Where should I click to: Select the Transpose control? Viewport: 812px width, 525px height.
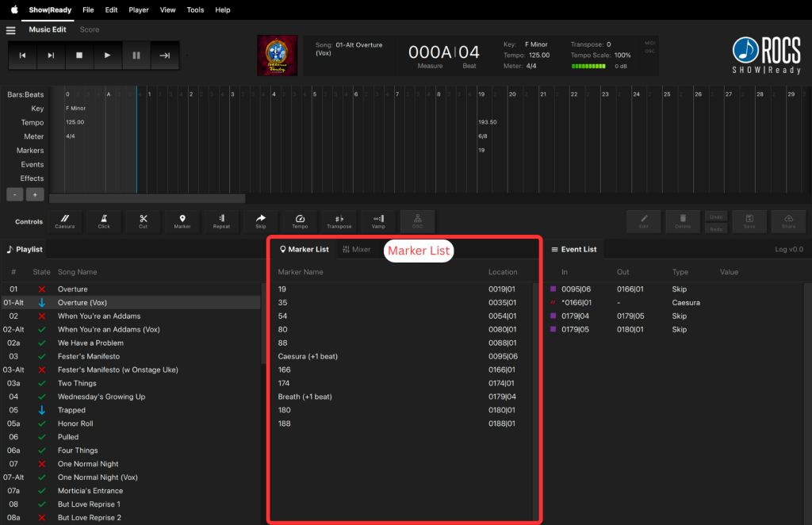pyautogui.click(x=339, y=221)
